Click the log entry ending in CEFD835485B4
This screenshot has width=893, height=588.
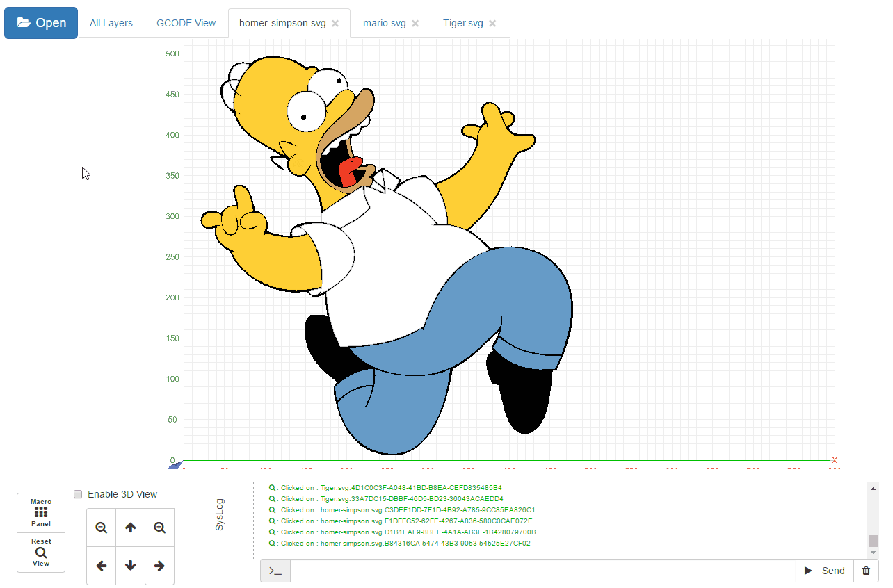385,488
